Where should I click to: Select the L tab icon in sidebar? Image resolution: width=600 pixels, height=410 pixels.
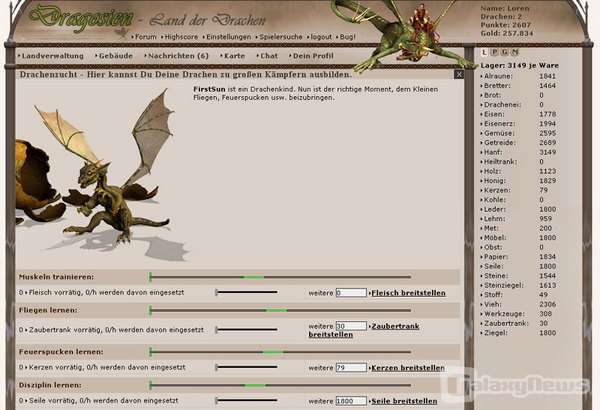pyautogui.click(x=484, y=52)
